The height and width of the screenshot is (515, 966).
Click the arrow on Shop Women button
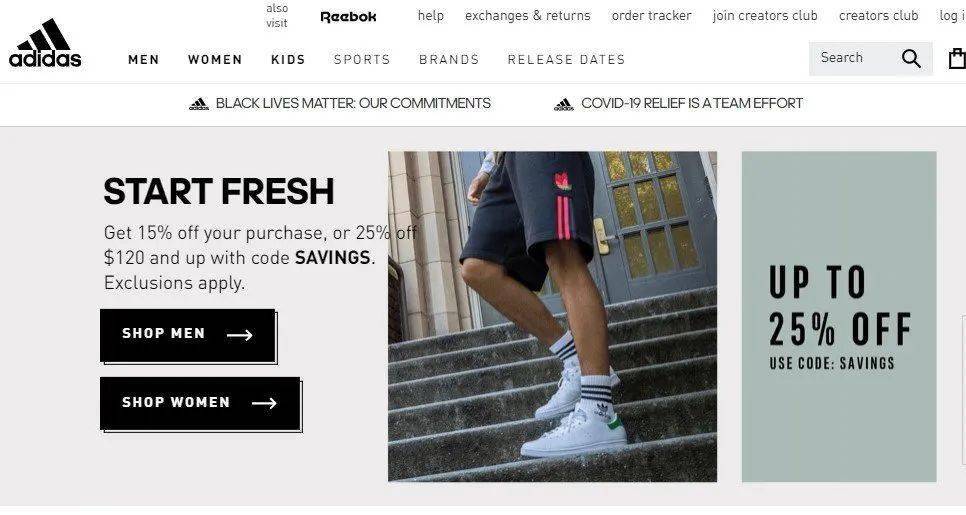point(264,403)
